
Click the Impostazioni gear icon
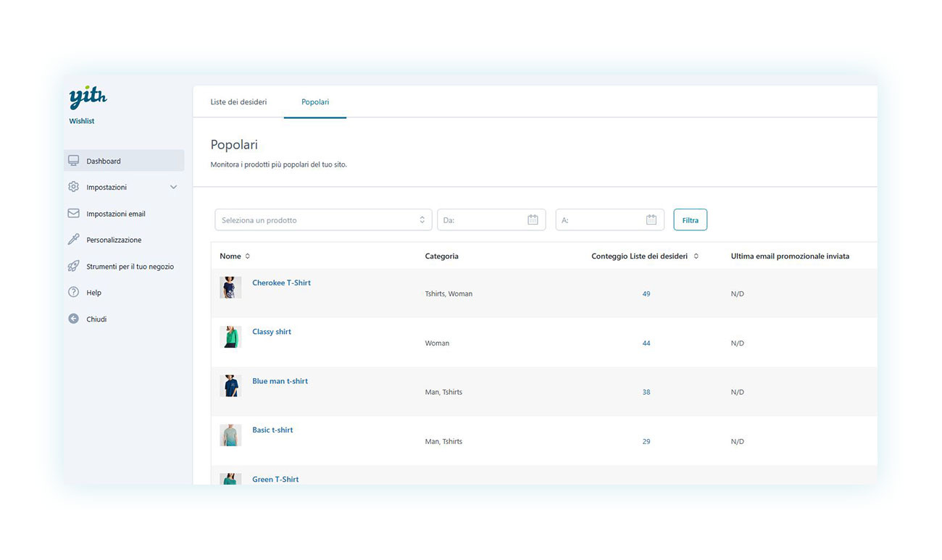point(73,187)
